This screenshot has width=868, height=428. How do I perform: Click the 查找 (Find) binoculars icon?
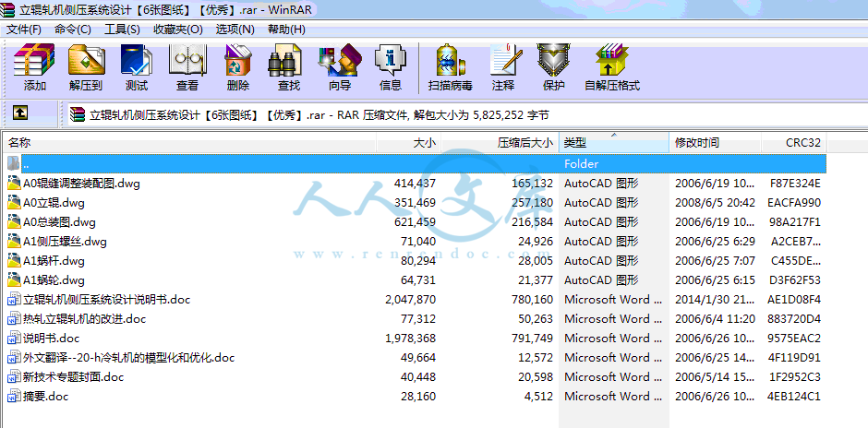tap(285, 60)
